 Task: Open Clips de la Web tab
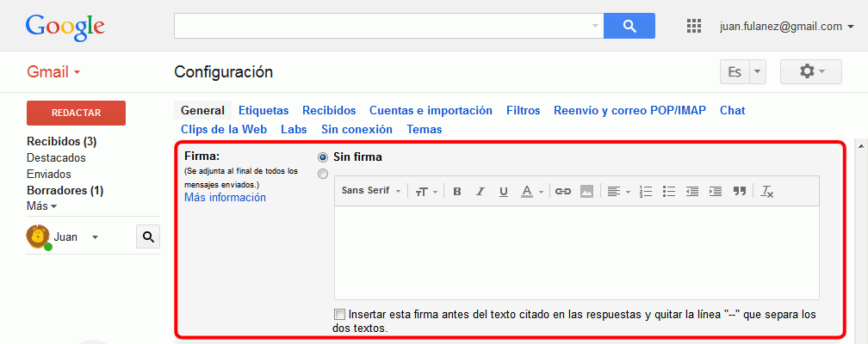(224, 129)
